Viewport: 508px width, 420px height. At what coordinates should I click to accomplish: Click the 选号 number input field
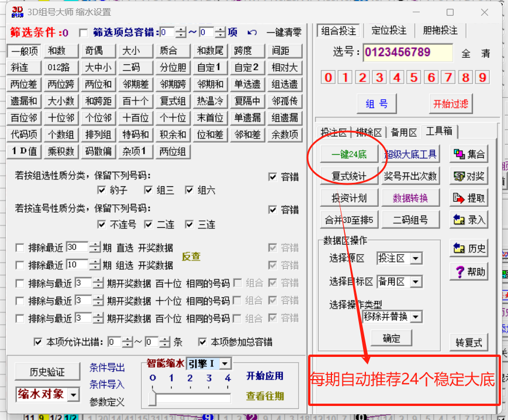407,53
